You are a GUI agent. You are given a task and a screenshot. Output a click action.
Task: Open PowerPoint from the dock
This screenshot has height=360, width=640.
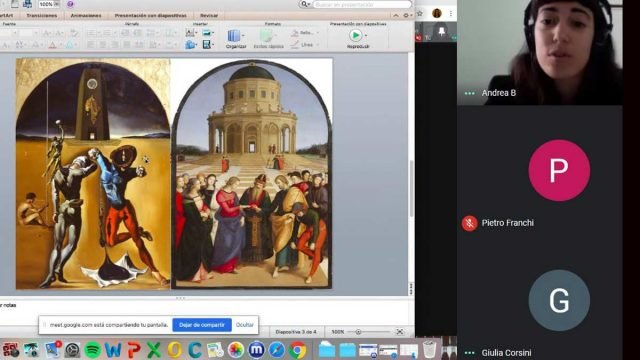[133, 350]
